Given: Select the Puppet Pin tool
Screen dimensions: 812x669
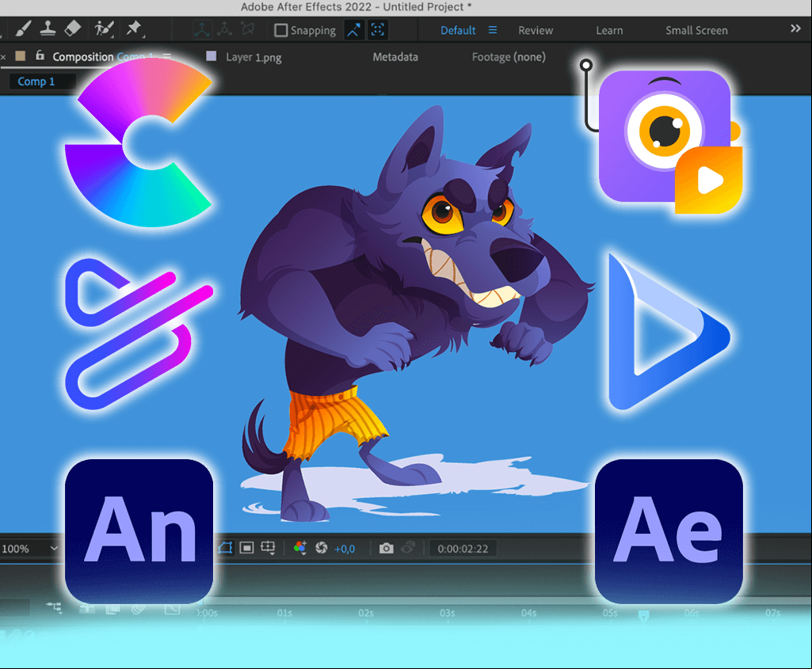Looking at the screenshot, I should click(134, 29).
